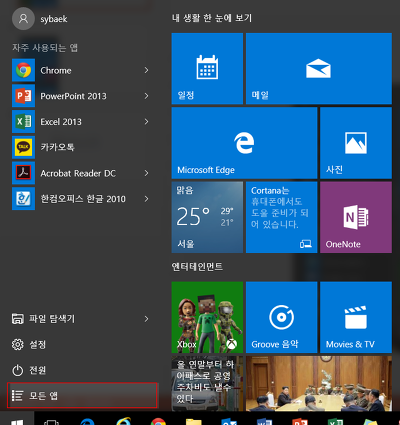400x425 pixels.
Task: Launch the Microsoft Edge tile
Action: 244,143
